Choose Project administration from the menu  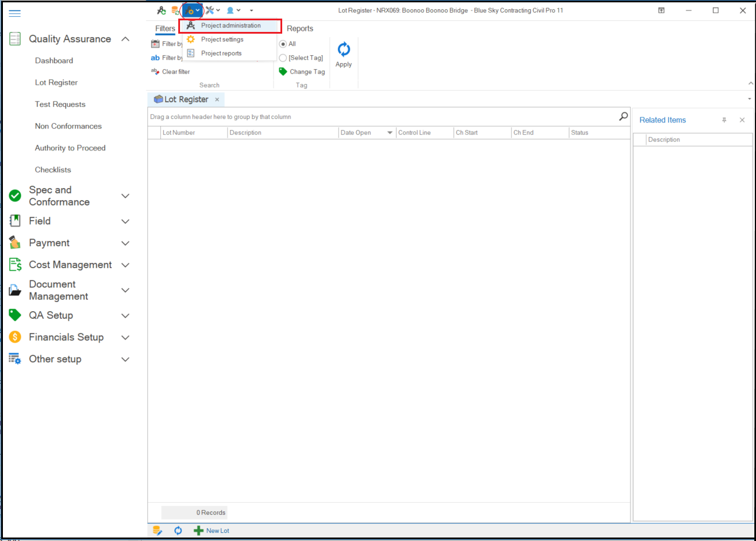(231, 26)
